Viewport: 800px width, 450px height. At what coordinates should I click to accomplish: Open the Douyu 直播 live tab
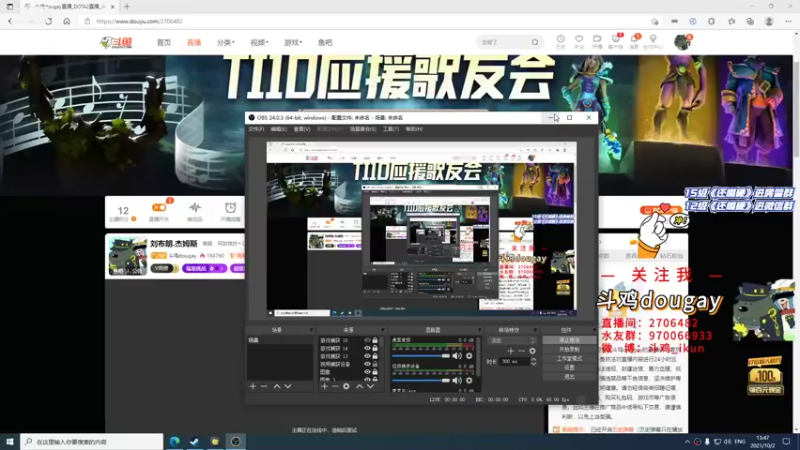194,43
